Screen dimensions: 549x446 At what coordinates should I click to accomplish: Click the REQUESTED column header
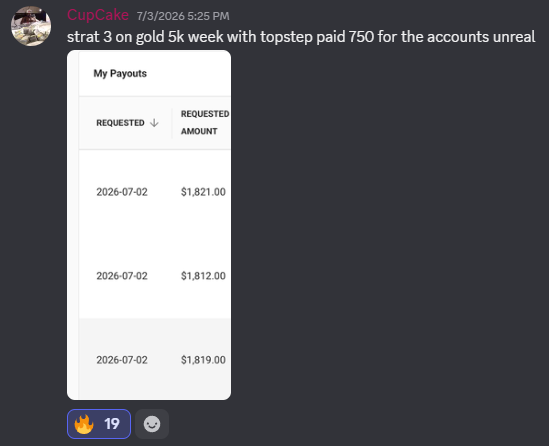120,123
